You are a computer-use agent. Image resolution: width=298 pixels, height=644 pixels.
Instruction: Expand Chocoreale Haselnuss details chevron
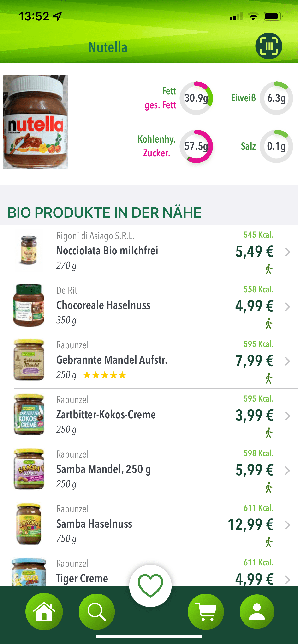(287, 306)
